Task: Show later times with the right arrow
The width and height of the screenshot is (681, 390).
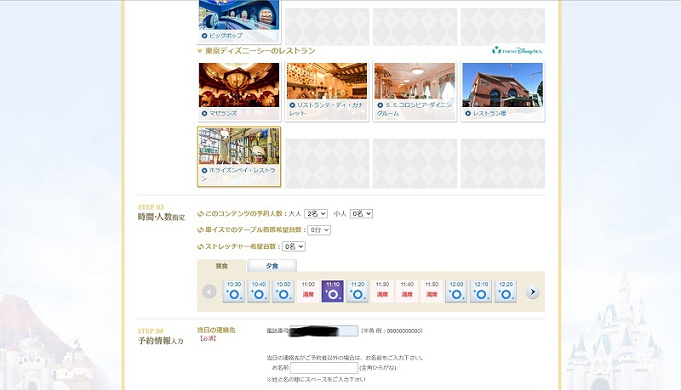Action: [x=532, y=292]
